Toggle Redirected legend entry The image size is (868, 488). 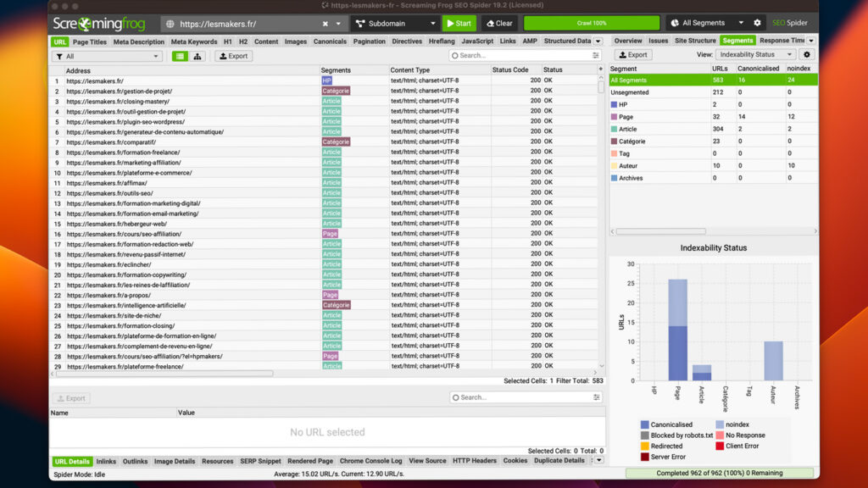click(x=661, y=446)
